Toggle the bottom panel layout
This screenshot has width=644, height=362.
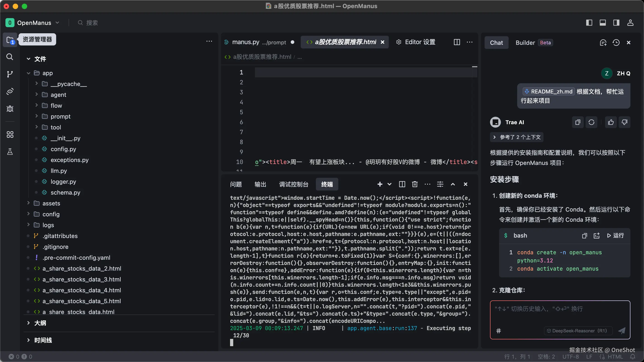(603, 23)
